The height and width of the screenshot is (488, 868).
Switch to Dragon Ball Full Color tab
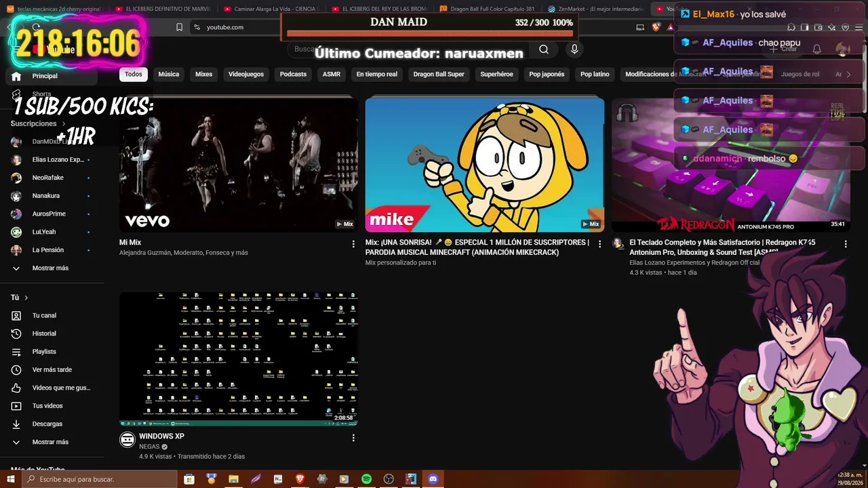(488, 9)
